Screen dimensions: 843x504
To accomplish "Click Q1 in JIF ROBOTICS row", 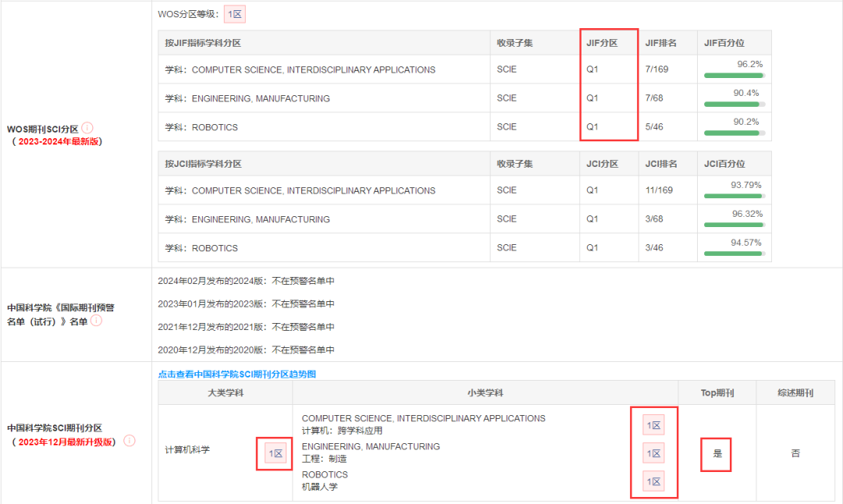I will coord(592,127).
